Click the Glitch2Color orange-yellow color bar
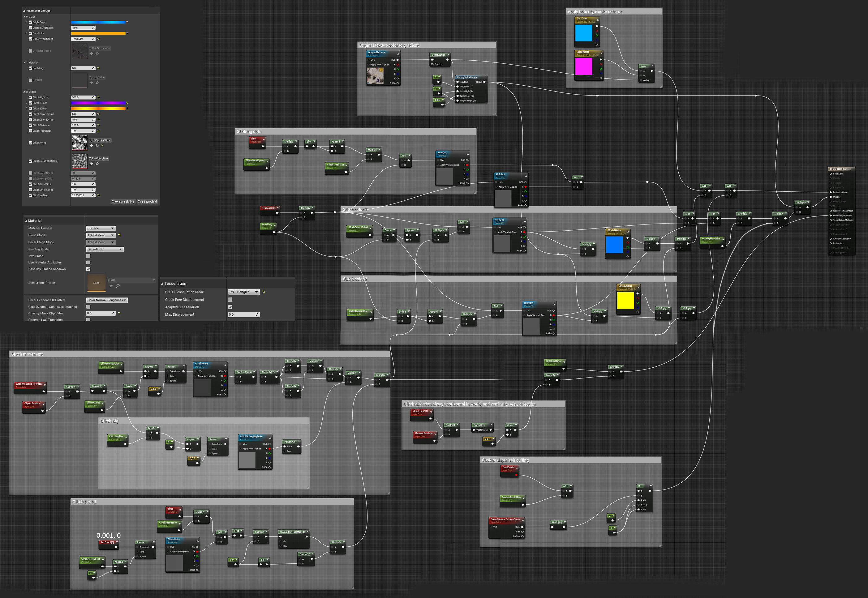 pyautogui.click(x=98, y=109)
